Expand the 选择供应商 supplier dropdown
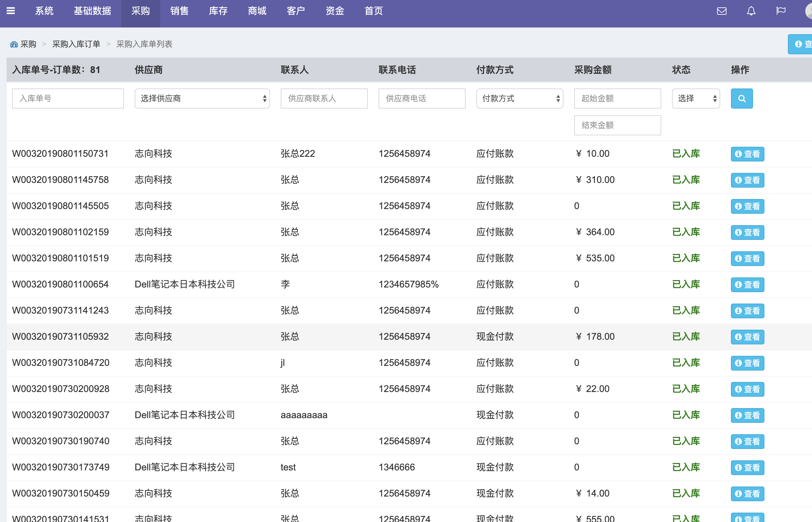 (x=202, y=99)
